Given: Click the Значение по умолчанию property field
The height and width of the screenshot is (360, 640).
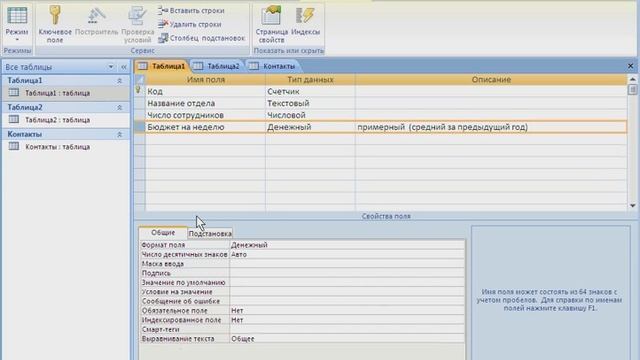Looking at the screenshot, I should pos(347,282).
